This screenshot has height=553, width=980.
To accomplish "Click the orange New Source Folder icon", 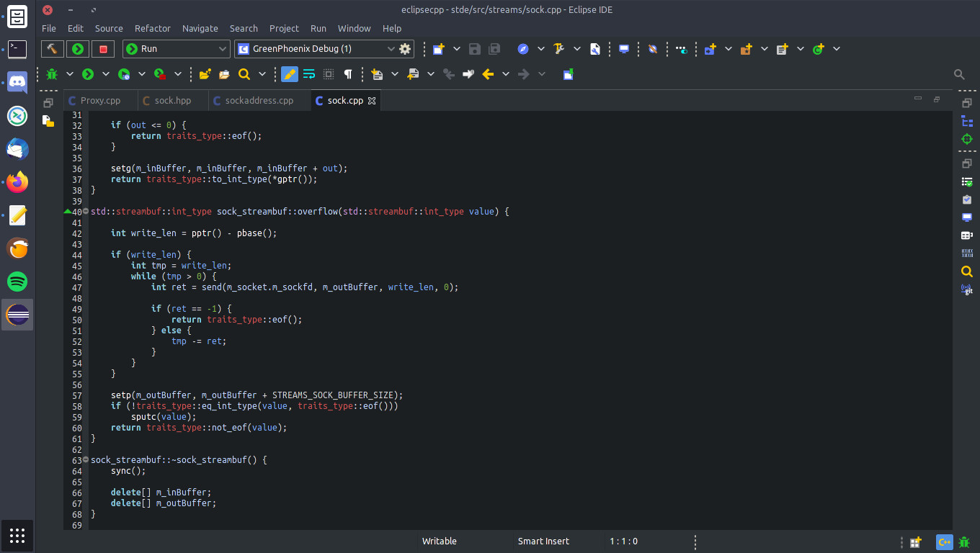I will click(746, 49).
